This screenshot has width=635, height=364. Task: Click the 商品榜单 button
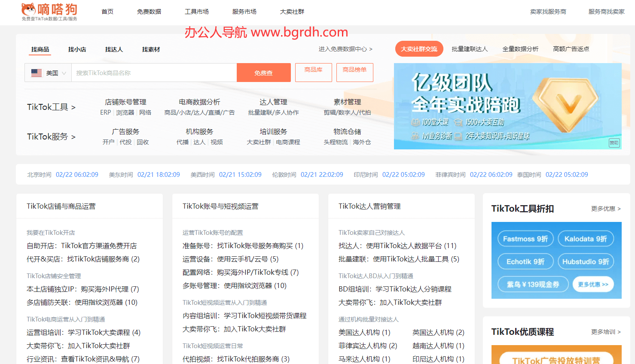pyautogui.click(x=354, y=72)
